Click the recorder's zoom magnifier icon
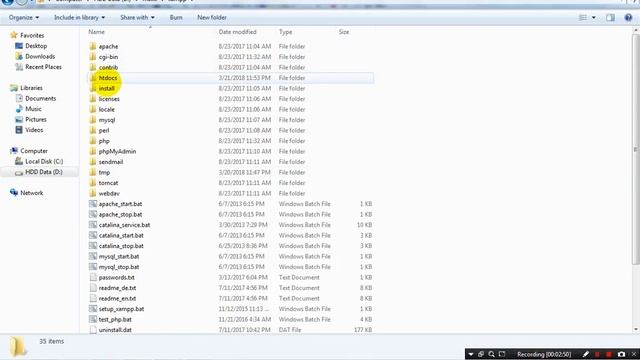 (x=491, y=354)
